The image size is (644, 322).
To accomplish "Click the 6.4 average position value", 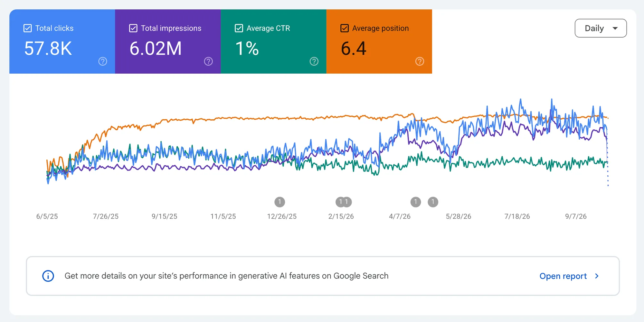I will click(354, 49).
